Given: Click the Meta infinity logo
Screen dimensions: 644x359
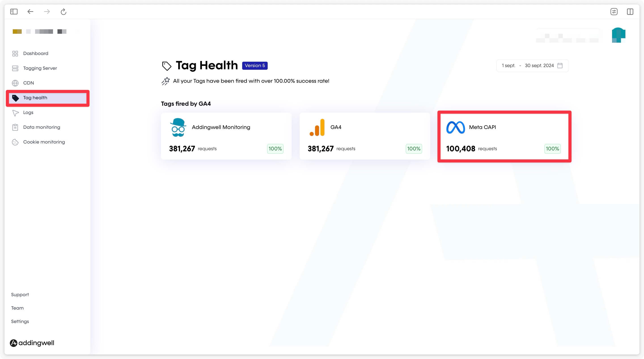Looking at the screenshot, I should [455, 127].
